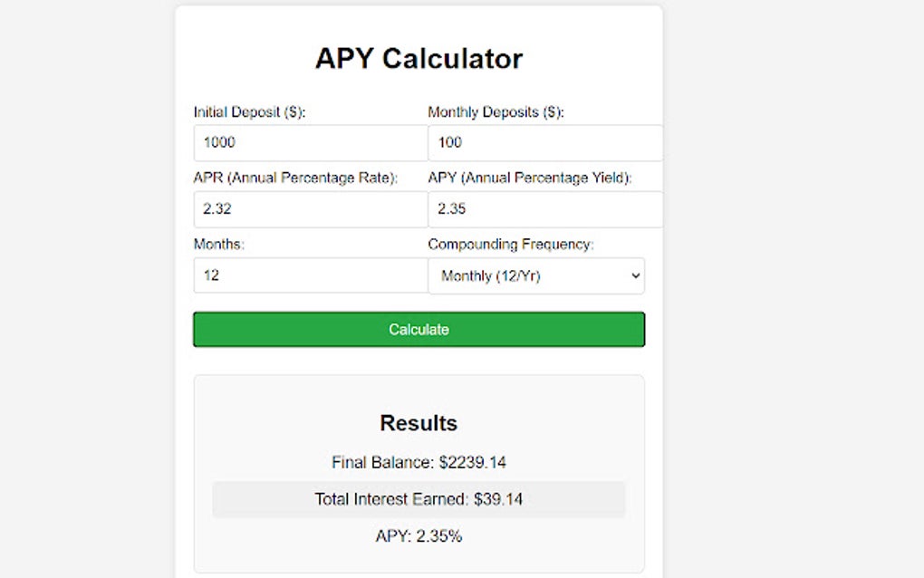
Task: Select the APY percentage input field
Action: tap(544, 209)
